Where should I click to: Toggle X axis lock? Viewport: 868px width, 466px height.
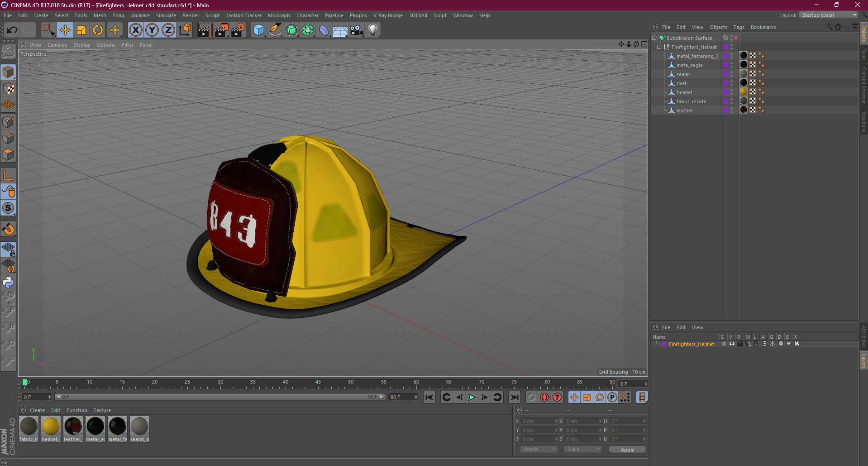[135, 30]
